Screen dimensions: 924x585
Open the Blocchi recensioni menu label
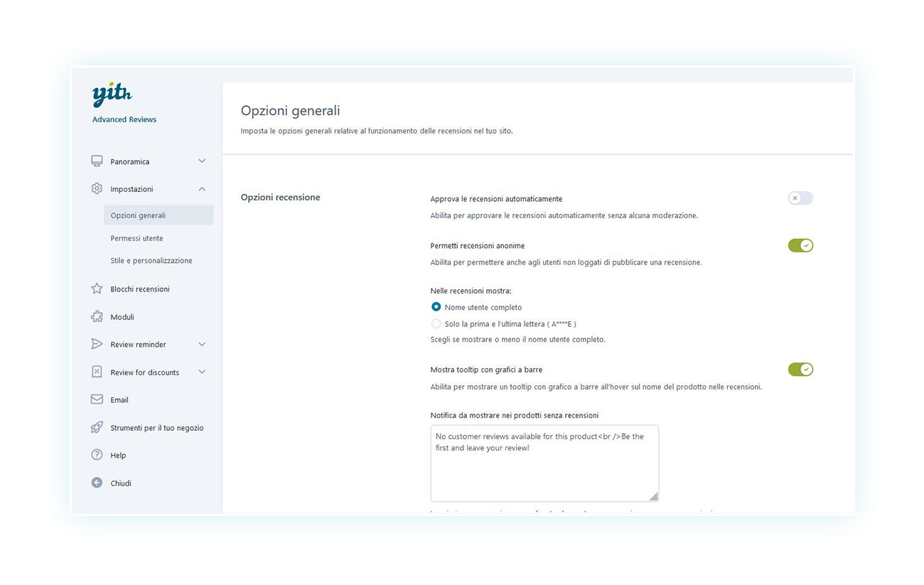[140, 289]
